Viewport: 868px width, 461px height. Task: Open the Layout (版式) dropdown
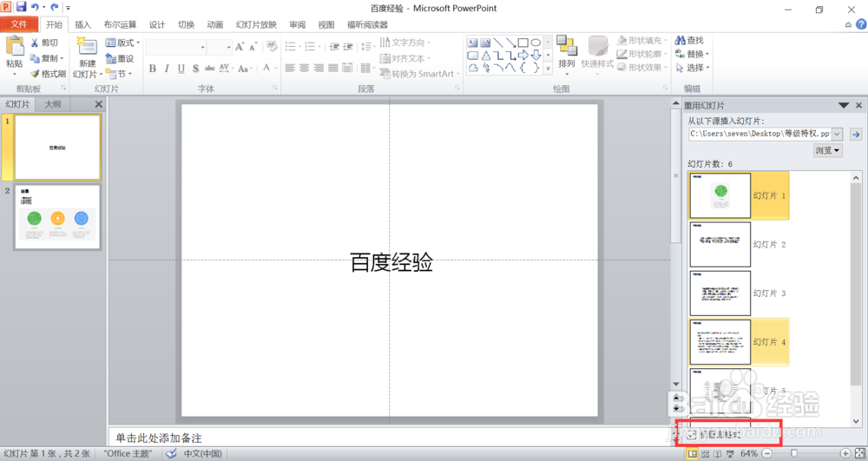[122, 43]
